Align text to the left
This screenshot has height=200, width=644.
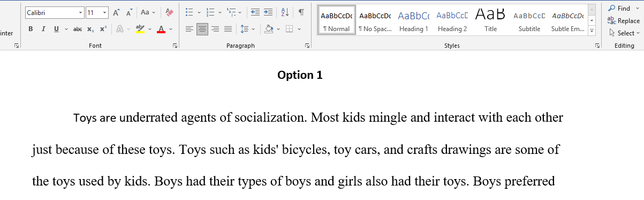[x=189, y=29]
